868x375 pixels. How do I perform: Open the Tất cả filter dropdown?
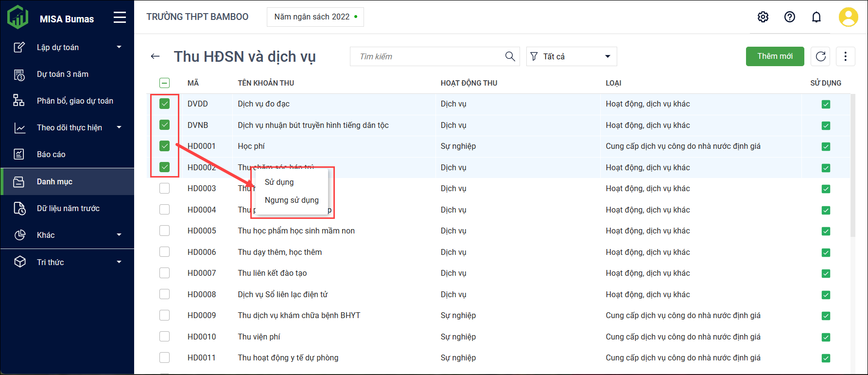coord(572,56)
